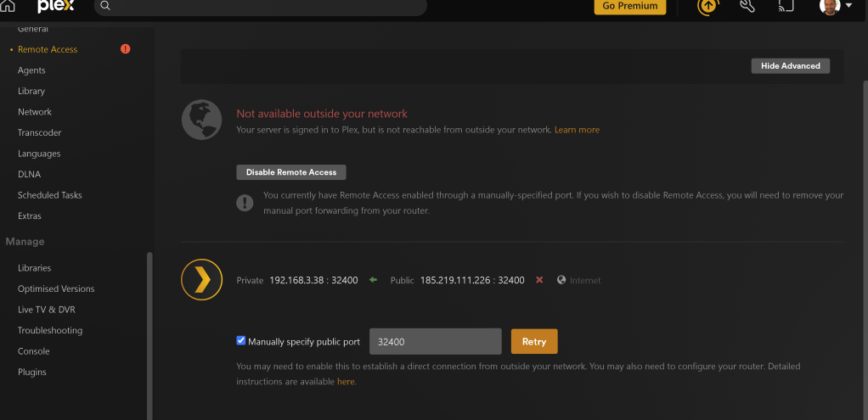This screenshot has width=868, height=420.
Task: Select Remote Access in sidebar
Action: tap(48, 49)
